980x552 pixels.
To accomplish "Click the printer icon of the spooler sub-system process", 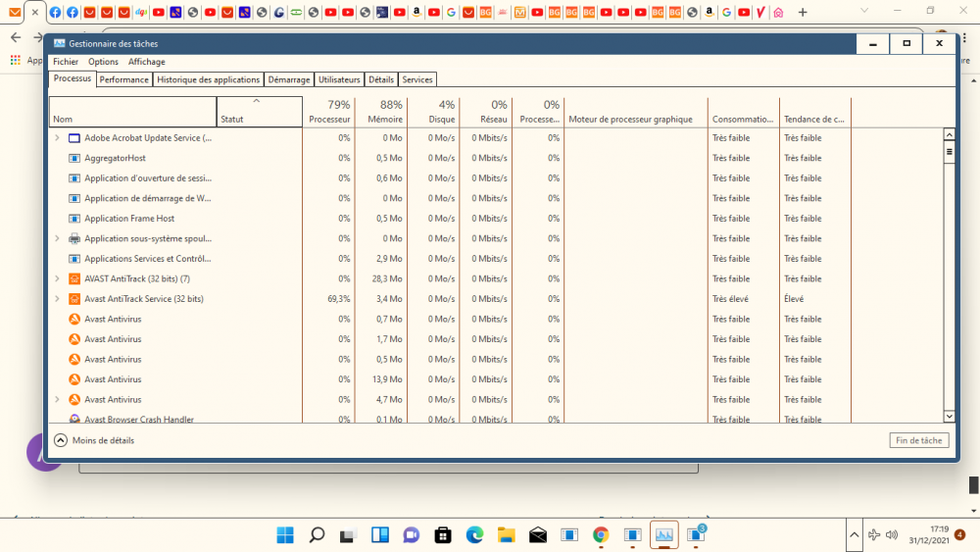I will coord(74,238).
